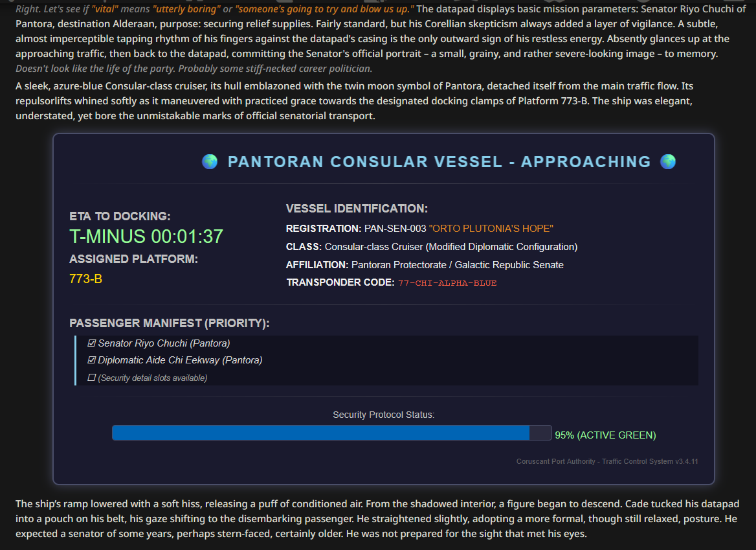The width and height of the screenshot is (756, 550).
Task: Click the "ORTO PLUTONIA'S HOPE" ship name
Action: click(x=491, y=229)
